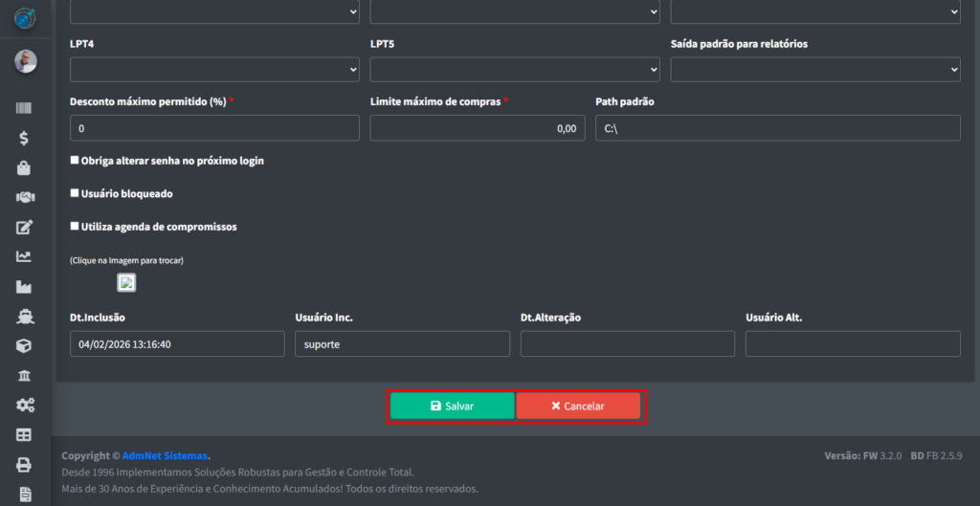The height and width of the screenshot is (506, 980).
Task: Open the factory industry icon menu
Action: click(x=24, y=287)
